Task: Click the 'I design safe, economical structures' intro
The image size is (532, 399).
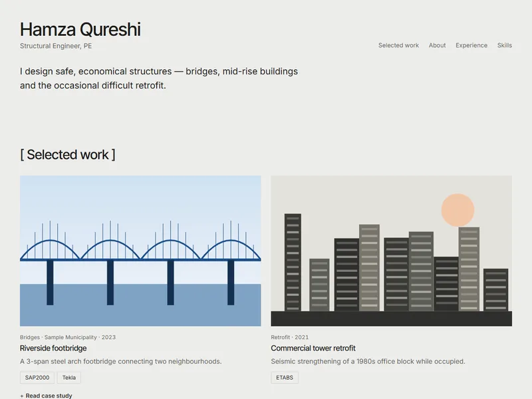Action: pos(159,78)
